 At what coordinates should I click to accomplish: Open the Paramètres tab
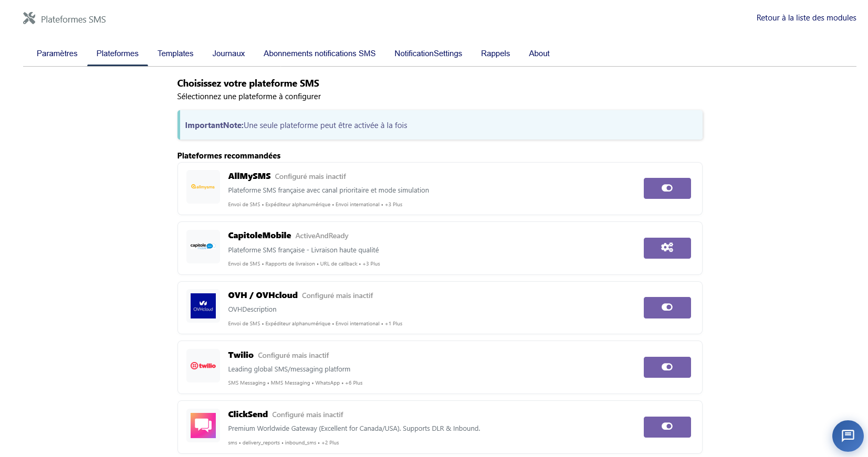(x=57, y=54)
